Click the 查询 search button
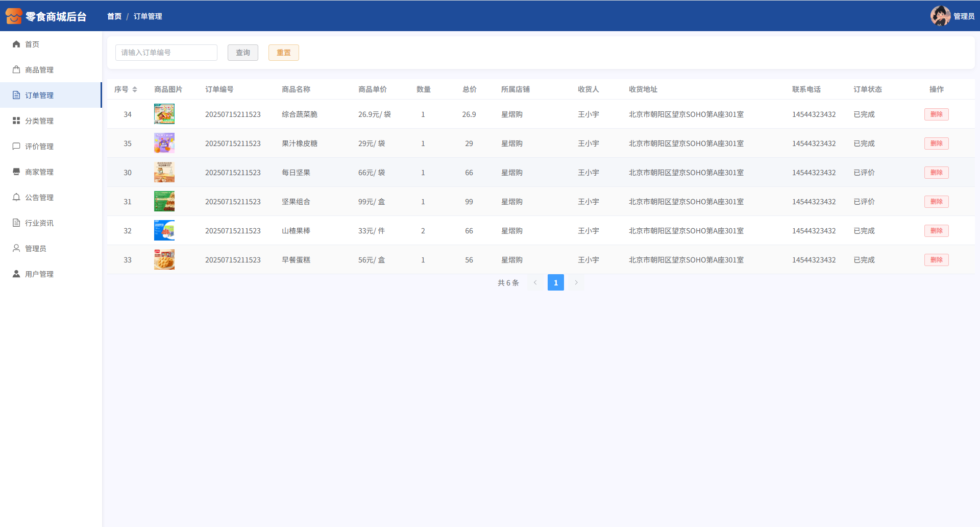The width and height of the screenshot is (980, 527). coord(243,53)
